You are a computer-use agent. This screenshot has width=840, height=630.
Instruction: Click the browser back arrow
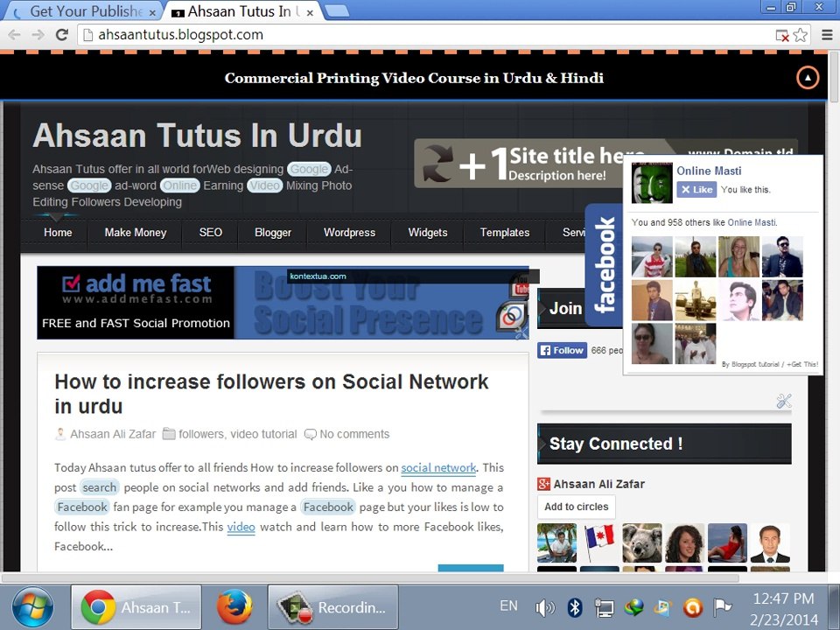pyautogui.click(x=15, y=35)
